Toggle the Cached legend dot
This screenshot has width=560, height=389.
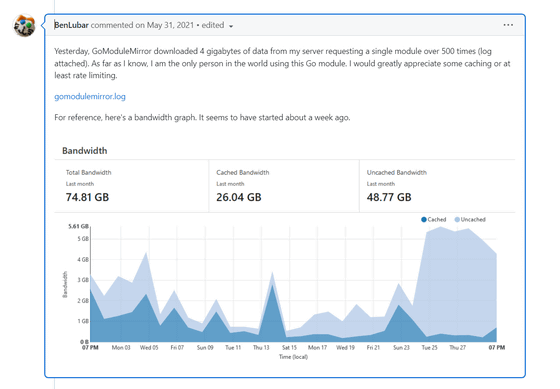(x=424, y=220)
